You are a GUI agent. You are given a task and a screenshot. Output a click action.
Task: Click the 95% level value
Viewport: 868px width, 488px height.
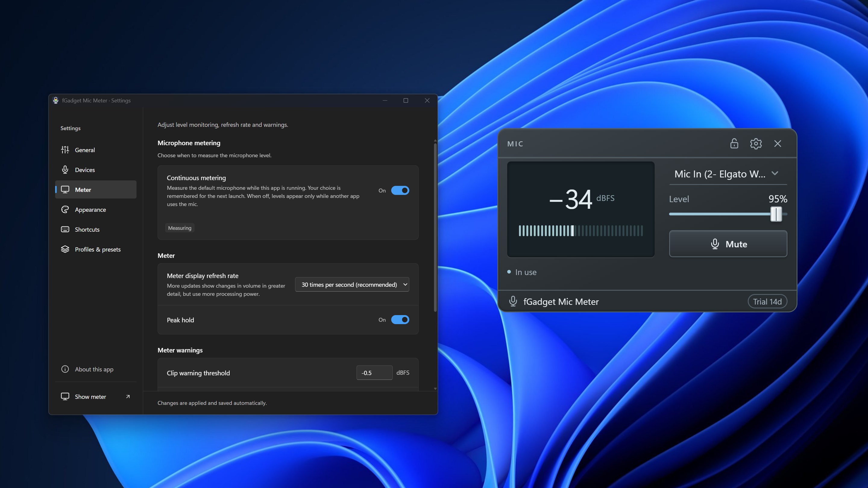tap(778, 199)
